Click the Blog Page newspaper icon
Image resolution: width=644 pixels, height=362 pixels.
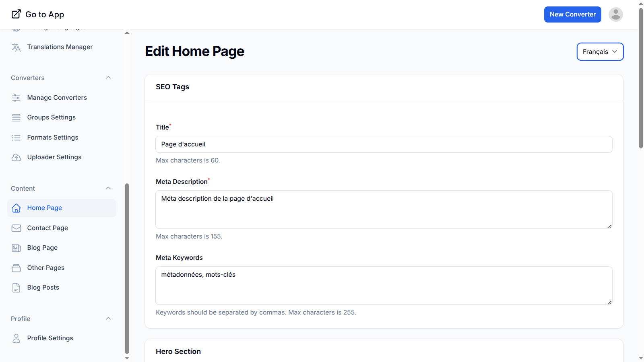tap(16, 248)
